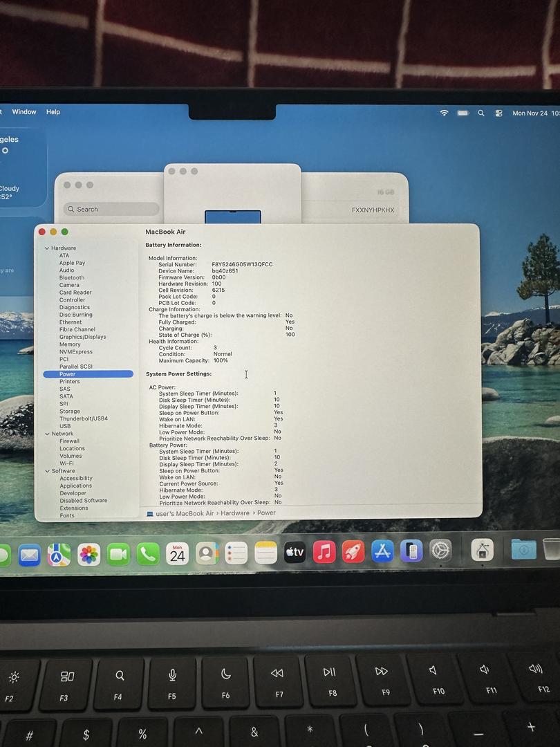Click the Spotlight search magnifier in menu bar
This screenshot has width=560, height=747.
481,113
